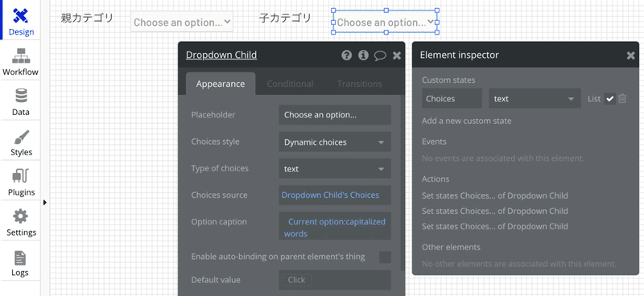The width and height of the screenshot is (644, 296).
Task: Select the 子カテゴリ dropdown element on canvas
Action: [x=385, y=23]
